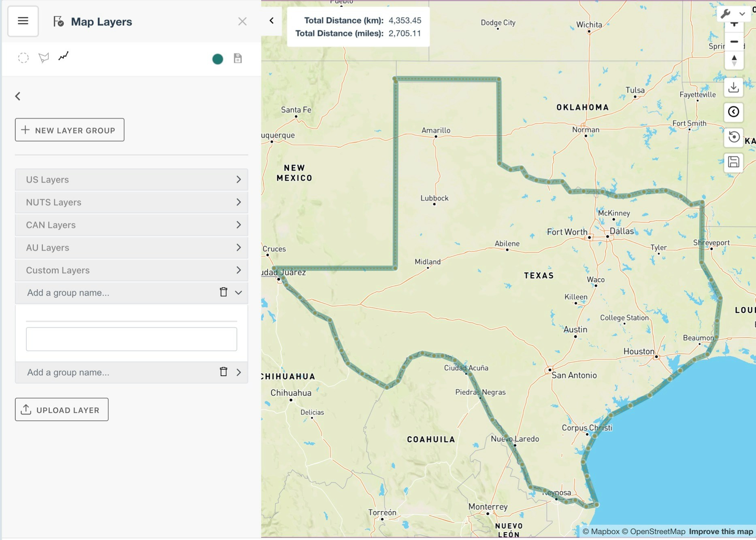Viewport: 756px width, 540px height.
Task: Collapse the side panel with map chevron
Action: pos(272,21)
